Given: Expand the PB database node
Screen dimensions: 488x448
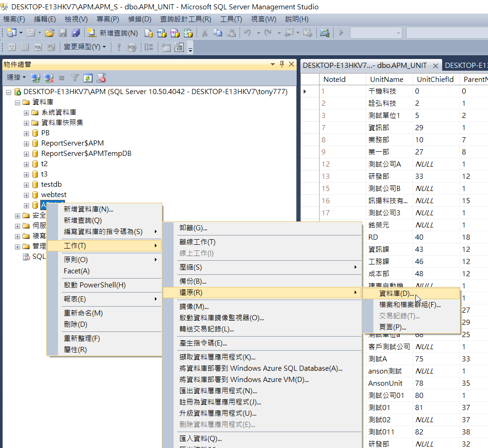Looking at the screenshot, I should [27, 133].
